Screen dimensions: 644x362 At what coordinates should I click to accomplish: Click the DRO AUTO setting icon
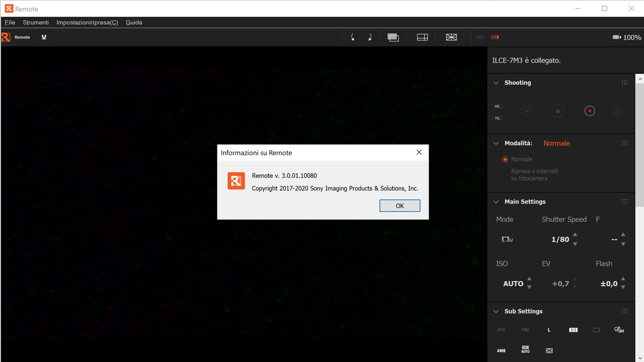[525, 350]
